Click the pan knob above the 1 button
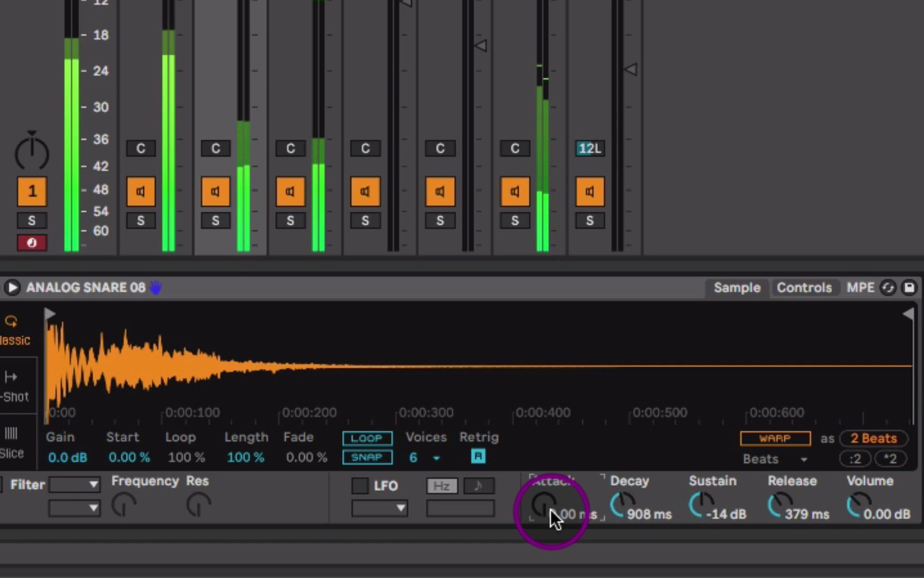 [x=32, y=153]
